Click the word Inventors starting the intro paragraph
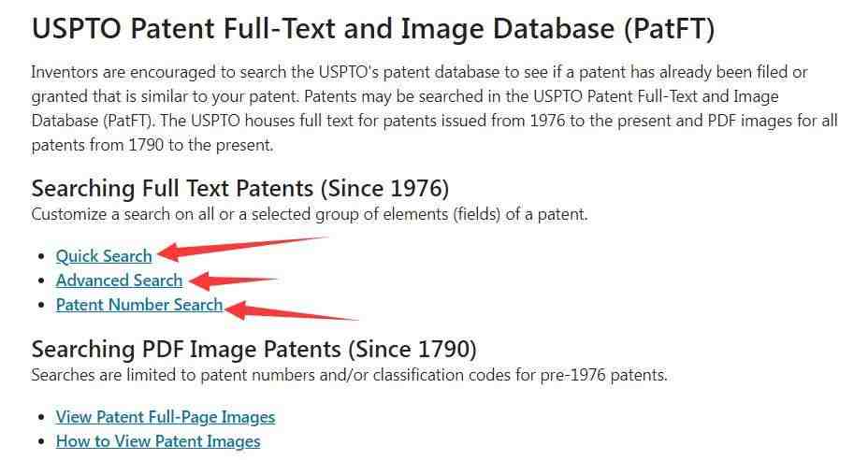868x460 pixels. [x=65, y=72]
